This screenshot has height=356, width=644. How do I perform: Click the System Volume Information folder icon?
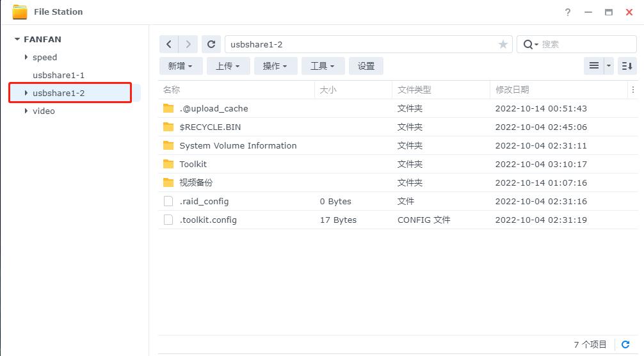[x=168, y=145]
